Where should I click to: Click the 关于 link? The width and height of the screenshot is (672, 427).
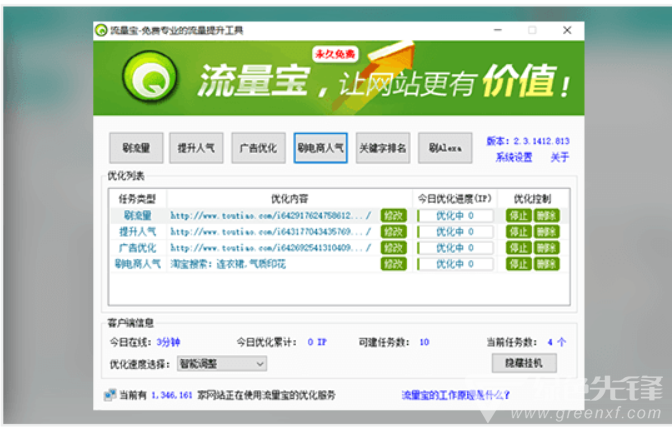(x=560, y=157)
